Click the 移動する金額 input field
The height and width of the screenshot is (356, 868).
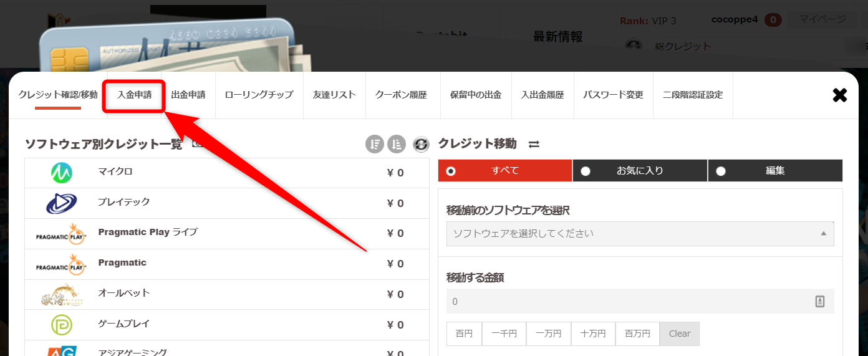point(640,301)
